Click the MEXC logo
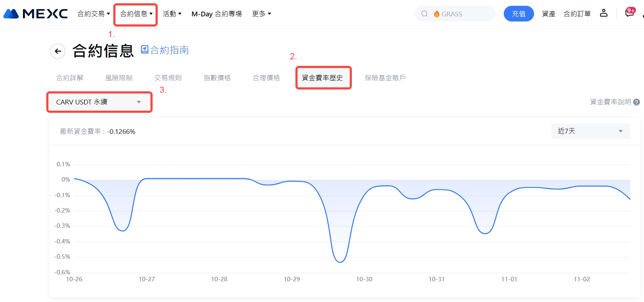Image resolution: width=644 pixels, height=302 pixels. click(35, 14)
